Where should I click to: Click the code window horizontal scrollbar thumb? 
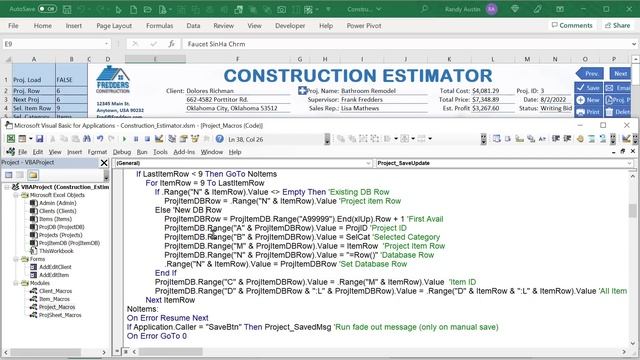point(171,351)
